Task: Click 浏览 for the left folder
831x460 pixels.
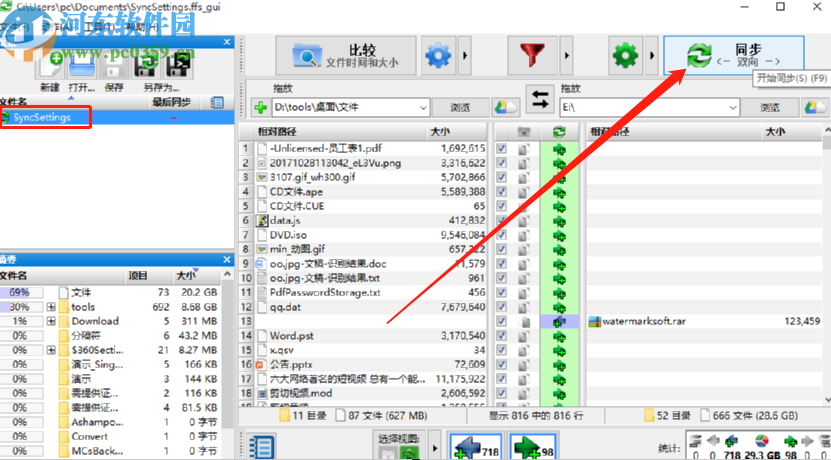Action: 460,108
